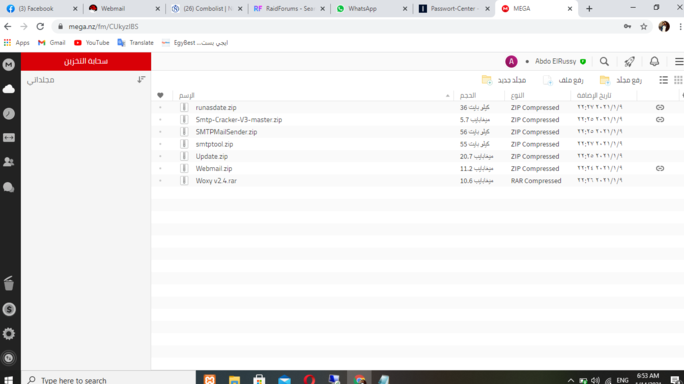The height and width of the screenshot is (384, 684).
Task: Select SMTPMailSender.zip file
Action: pos(226,132)
